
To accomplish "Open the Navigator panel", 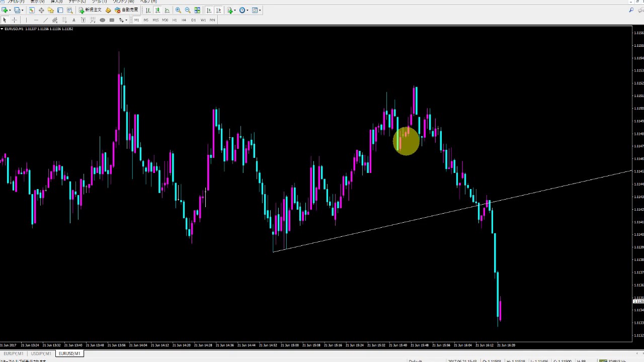I will click(x=51, y=10).
